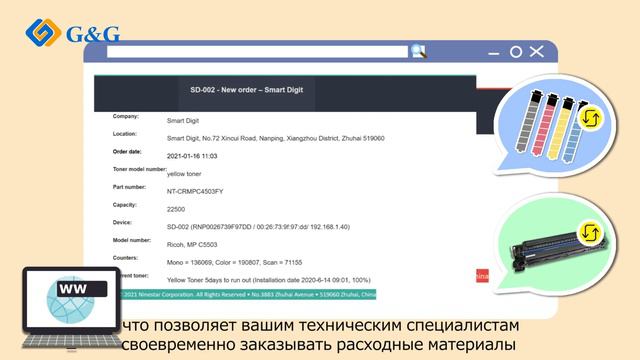Click the device 'SD-002 (RNP0026739F97DD...' value
Image resolution: width=640 pixels, height=360 pixels.
click(258, 227)
